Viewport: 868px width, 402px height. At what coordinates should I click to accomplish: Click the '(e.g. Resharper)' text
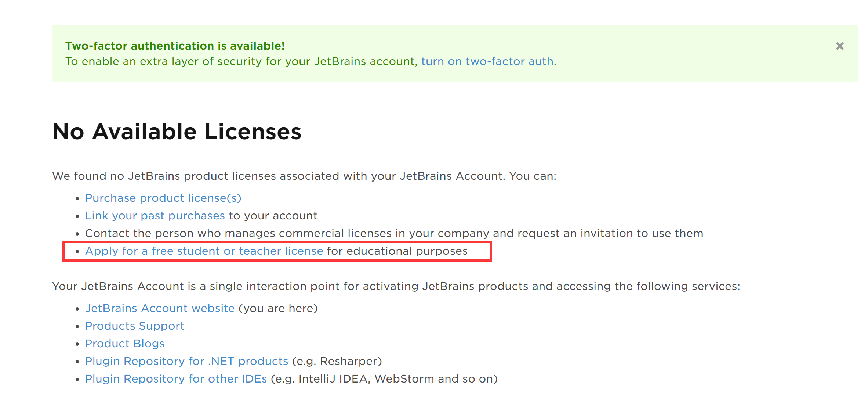click(337, 361)
